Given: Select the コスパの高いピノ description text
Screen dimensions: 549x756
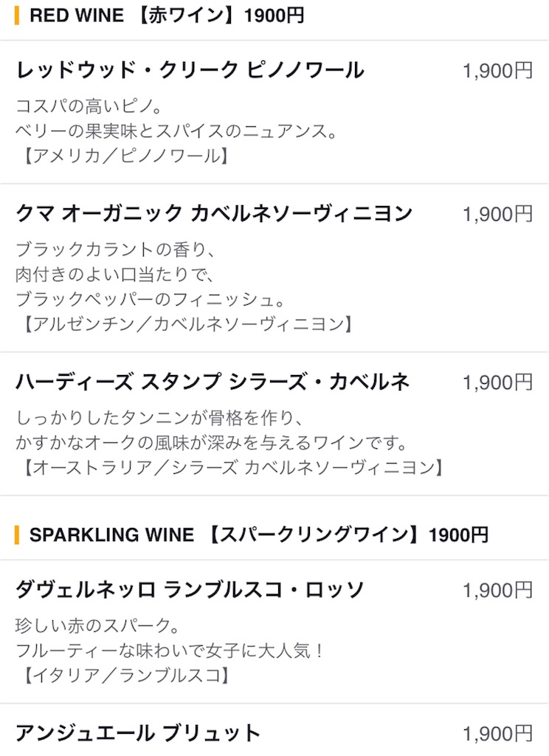Looking at the screenshot, I should (x=89, y=106).
